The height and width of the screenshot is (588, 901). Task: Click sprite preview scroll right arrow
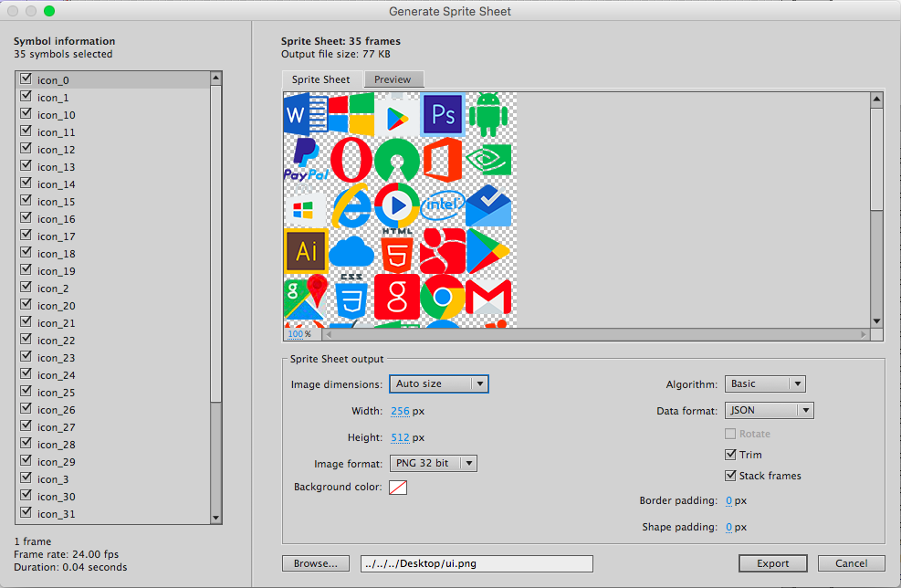coord(864,334)
